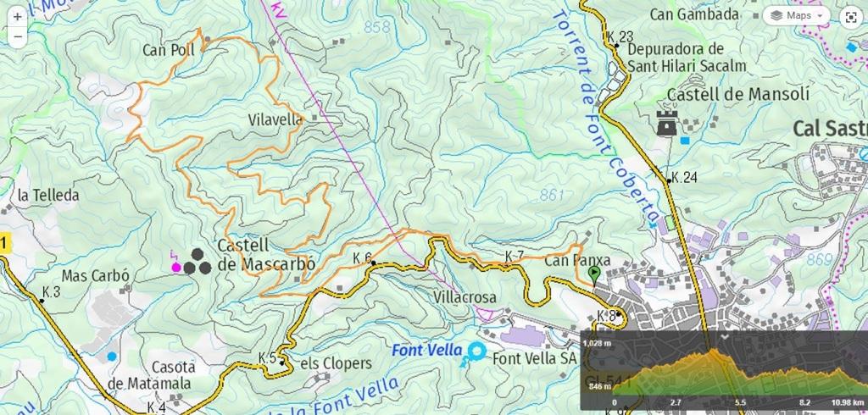
Task: Click the K.6 kilometer marker on road
Action: [363, 257]
